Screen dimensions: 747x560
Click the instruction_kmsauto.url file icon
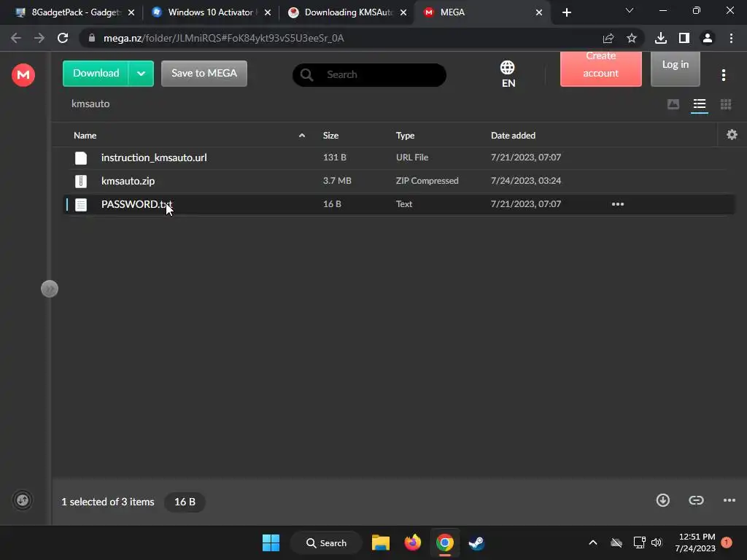[x=81, y=158]
